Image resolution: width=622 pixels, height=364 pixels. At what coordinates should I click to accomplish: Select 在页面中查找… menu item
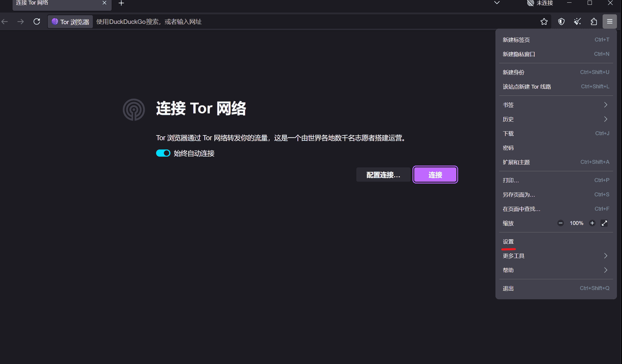pyautogui.click(x=556, y=209)
